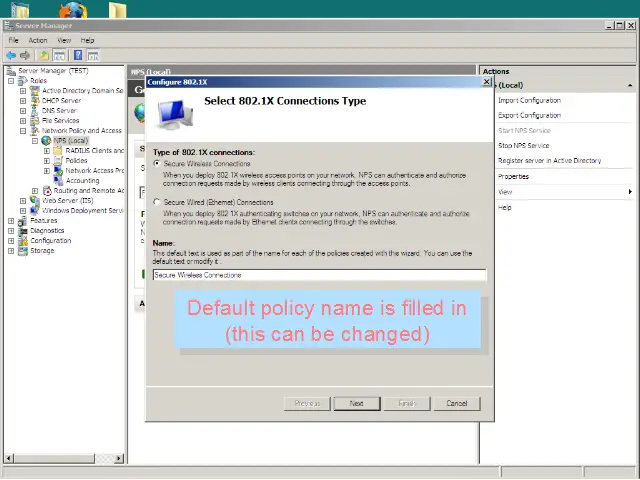Click the Policies icon in the tree
Viewport: 640px width, 480px height.
point(58,160)
